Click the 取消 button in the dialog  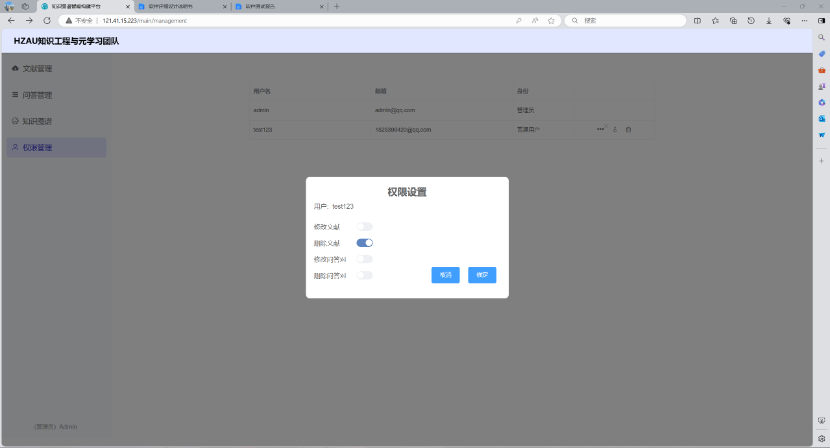(x=445, y=275)
